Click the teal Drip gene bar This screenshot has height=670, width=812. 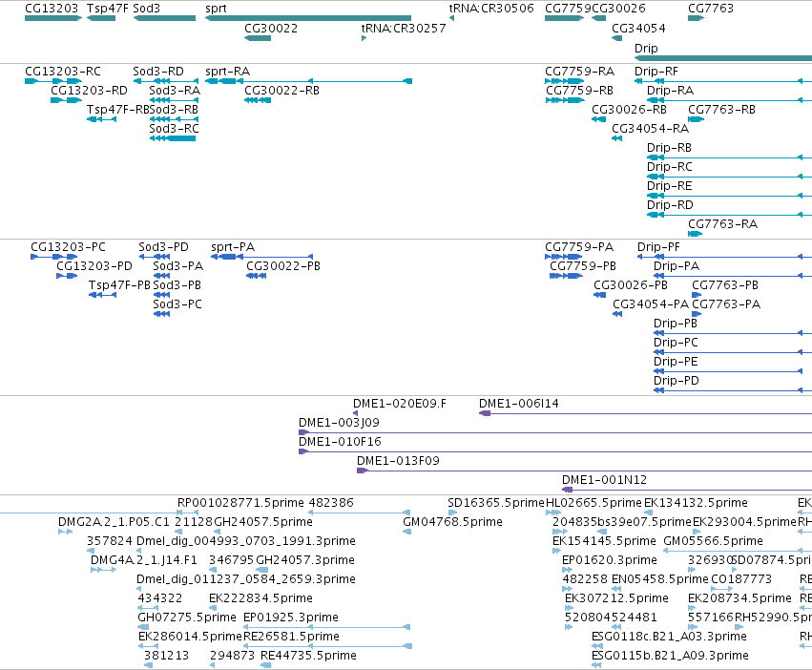[723, 58]
